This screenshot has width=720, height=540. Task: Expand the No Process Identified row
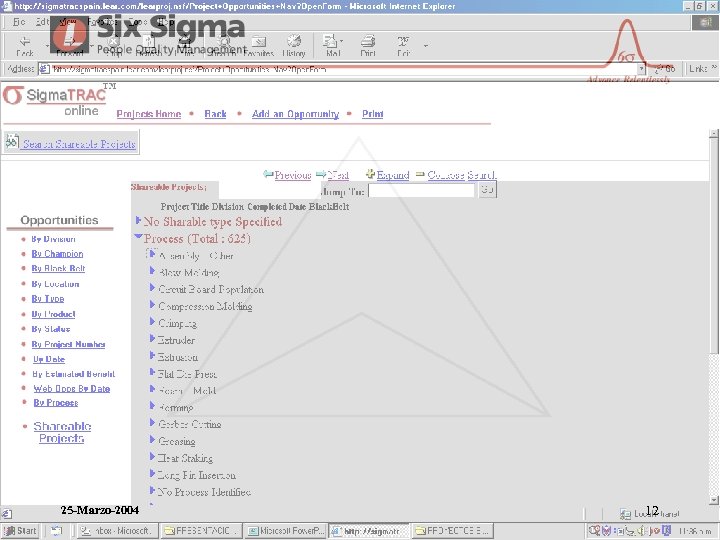pos(152,490)
